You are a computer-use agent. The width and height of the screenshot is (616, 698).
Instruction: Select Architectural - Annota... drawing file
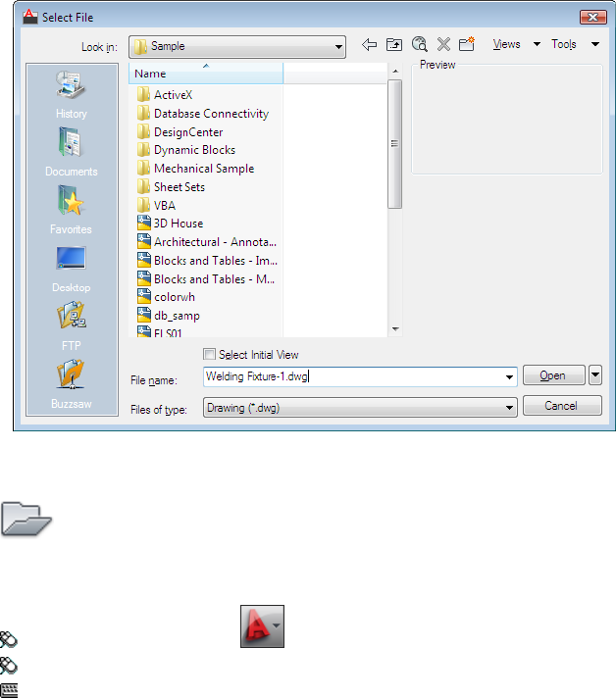click(207, 242)
